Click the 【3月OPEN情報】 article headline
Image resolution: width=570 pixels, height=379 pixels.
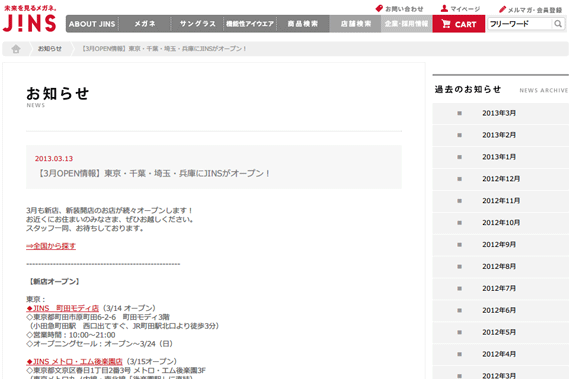click(x=153, y=173)
